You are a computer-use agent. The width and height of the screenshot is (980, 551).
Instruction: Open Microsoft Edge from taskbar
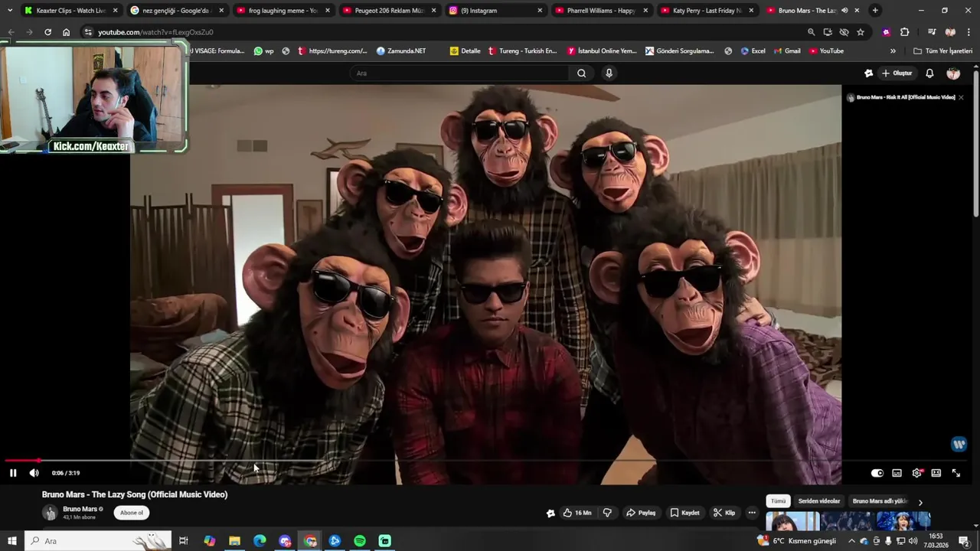(260, 541)
